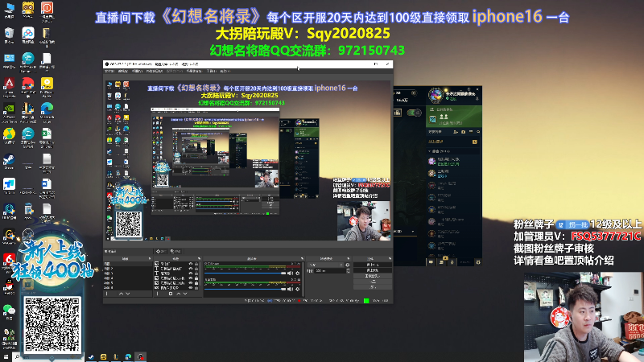This screenshot has height=362, width=644.
Task: Select the Apex Legends desktop icon
Action: (9, 84)
